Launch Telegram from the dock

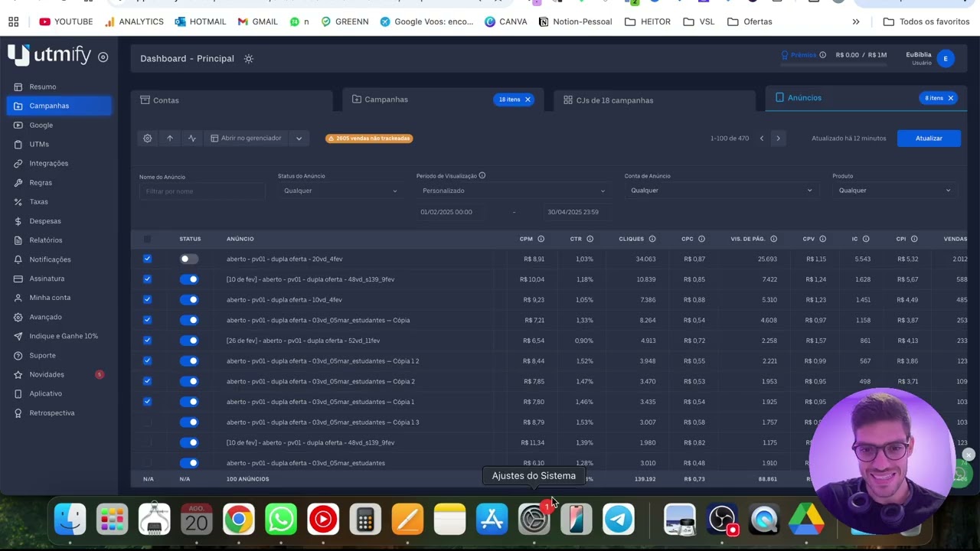pyautogui.click(x=619, y=520)
